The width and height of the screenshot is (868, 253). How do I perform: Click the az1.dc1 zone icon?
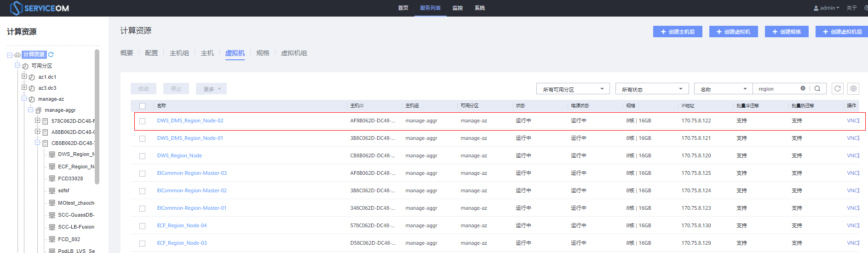32,77
